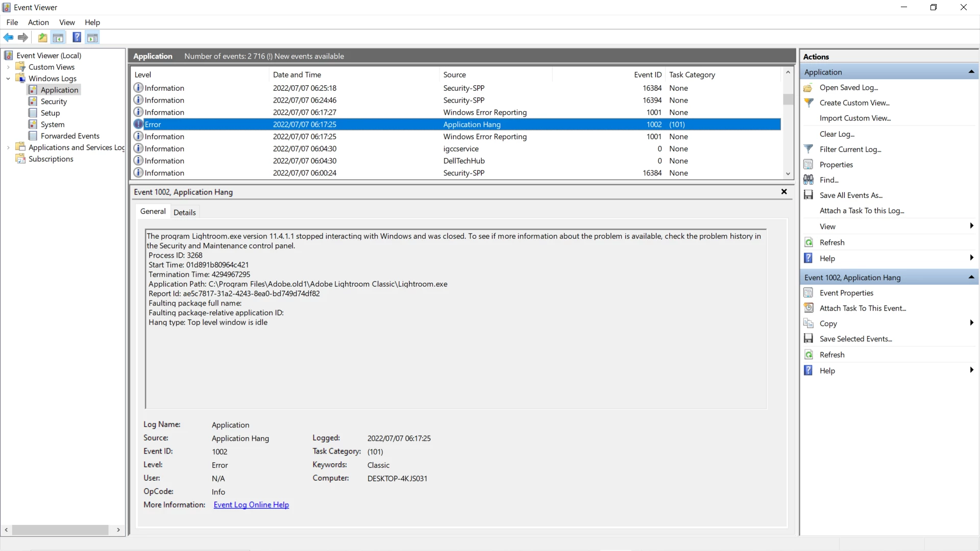Click the Filter Current Log funnel icon

tap(808, 149)
